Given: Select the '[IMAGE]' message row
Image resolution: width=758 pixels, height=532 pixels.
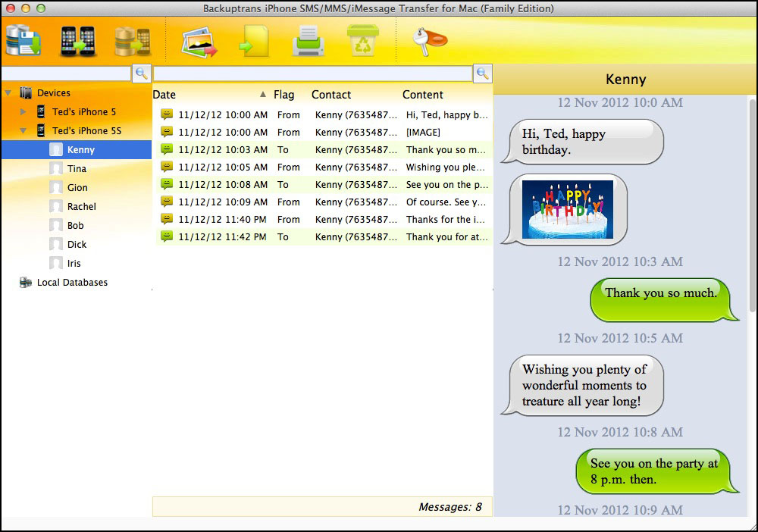Looking at the screenshot, I should [x=324, y=133].
